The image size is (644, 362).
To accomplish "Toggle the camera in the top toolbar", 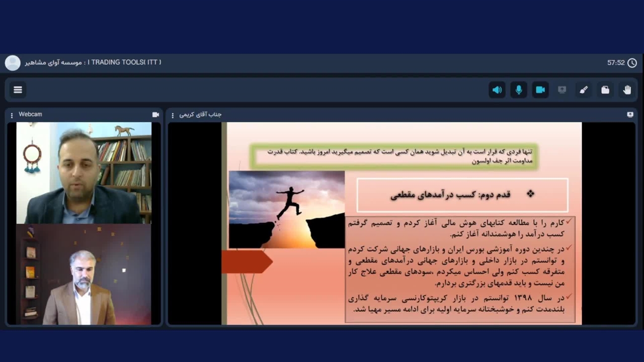I will (x=540, y=90).
